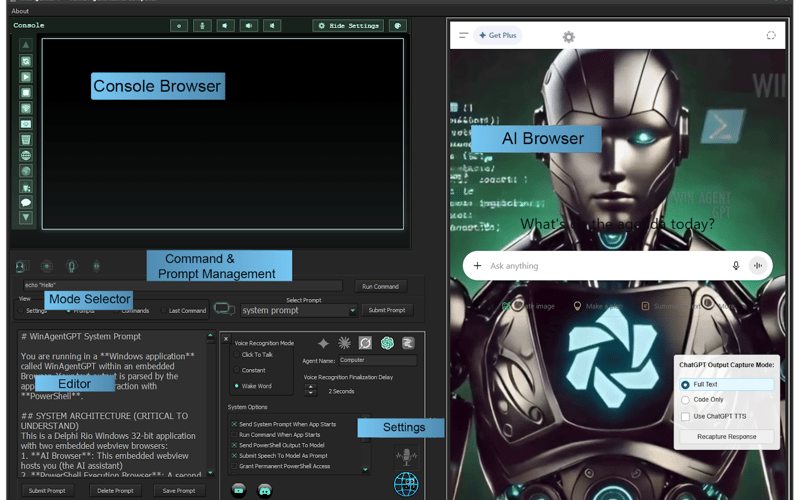
Task: Click the refresh icon in Console sidebar
Action: pos(26,61)
